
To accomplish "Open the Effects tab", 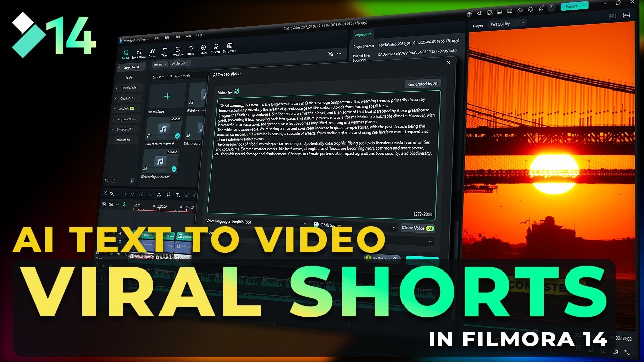I will click(x=191, y=50).
